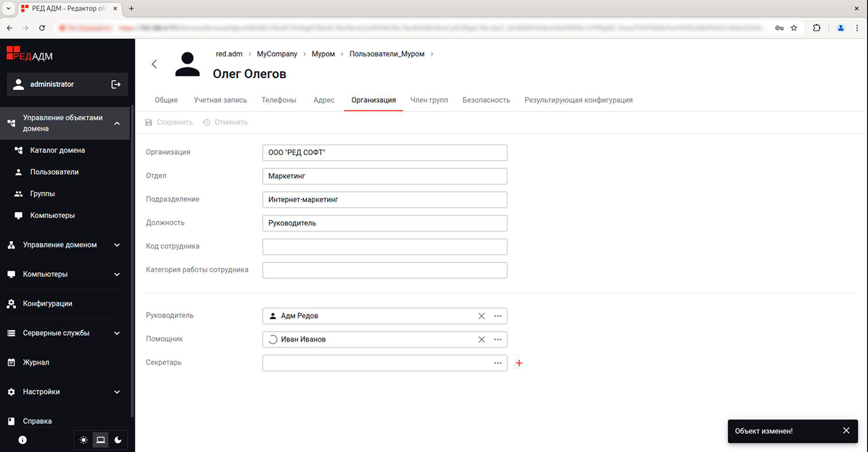Expand the top-level Компьютеры chevron section

[x=117, y=274]
